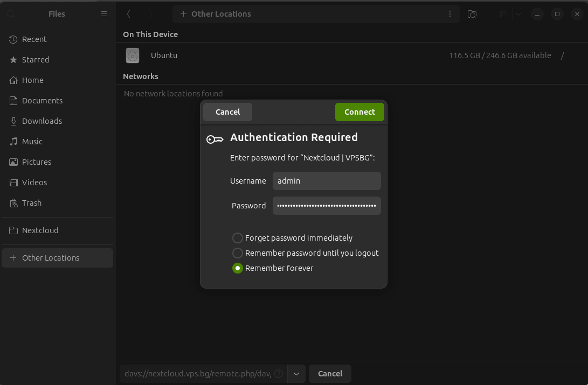Click the folder search icon in toolbar

472,14
